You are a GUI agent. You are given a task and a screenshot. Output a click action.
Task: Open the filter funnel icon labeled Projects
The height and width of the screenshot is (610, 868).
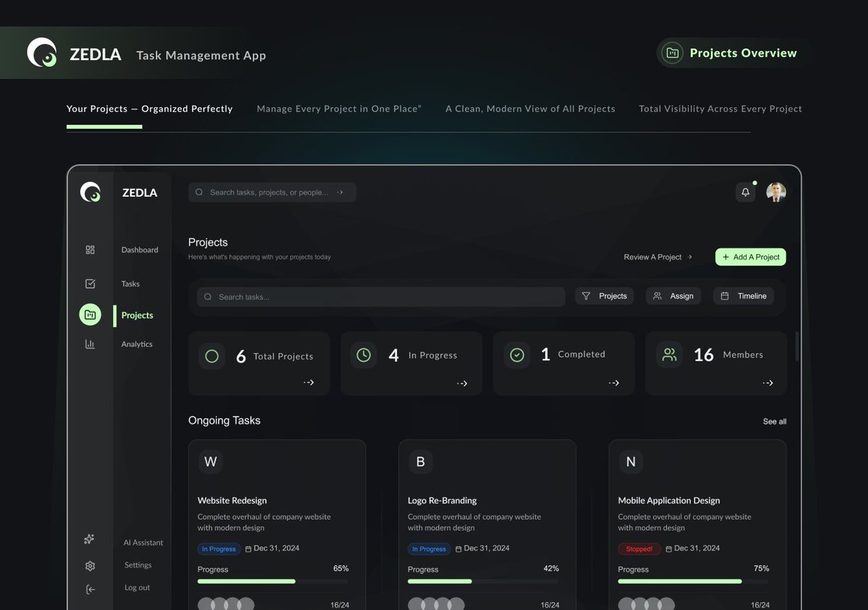click(587, 295)
